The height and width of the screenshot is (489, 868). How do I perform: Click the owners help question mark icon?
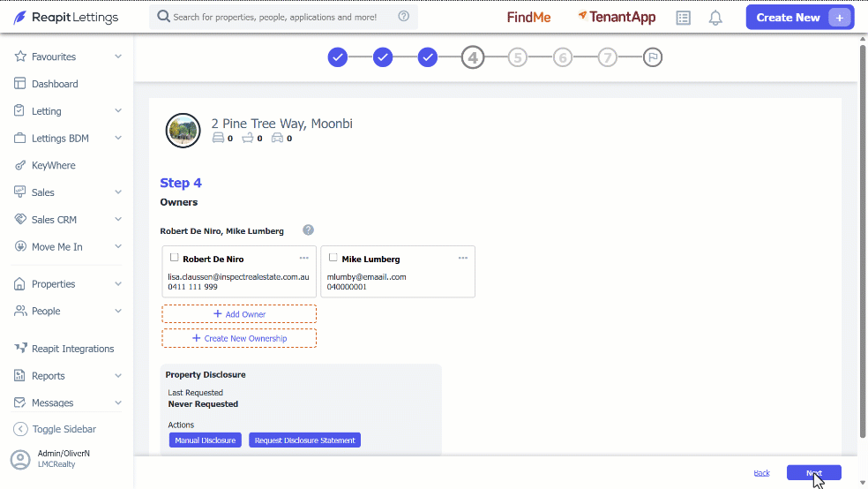point(309,229)
